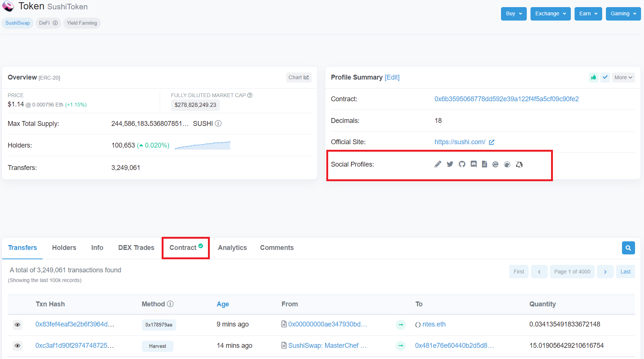The width and height of the screenshot is (644, 359).
Task: Expand the Exchange dropdown
Action: pos(550,13)
